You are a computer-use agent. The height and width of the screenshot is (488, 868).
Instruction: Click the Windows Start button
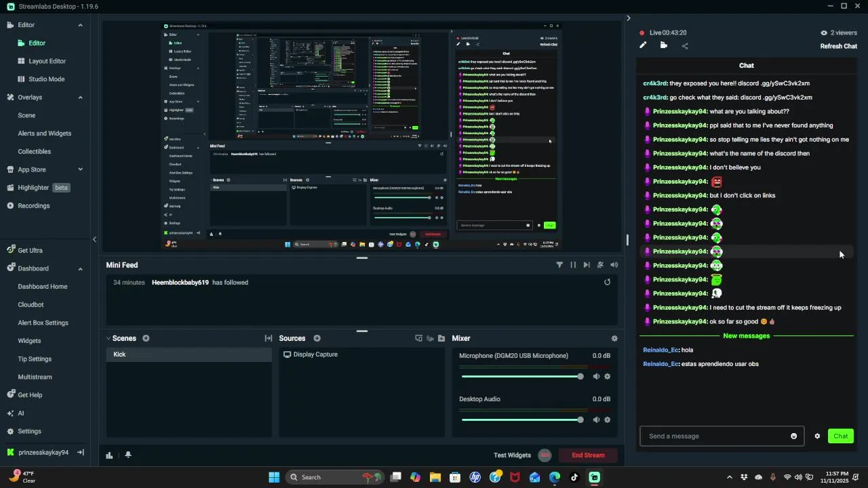[274, 477]
